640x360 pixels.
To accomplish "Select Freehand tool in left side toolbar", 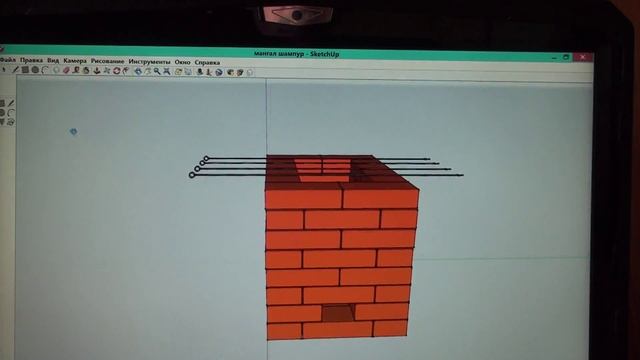I will (x=11, y=122).
